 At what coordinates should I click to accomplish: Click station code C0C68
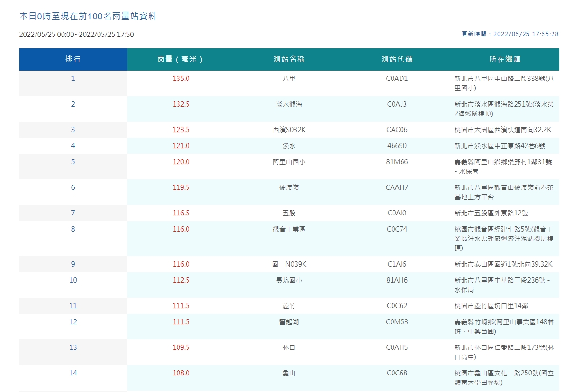click(x=397, y=373)
